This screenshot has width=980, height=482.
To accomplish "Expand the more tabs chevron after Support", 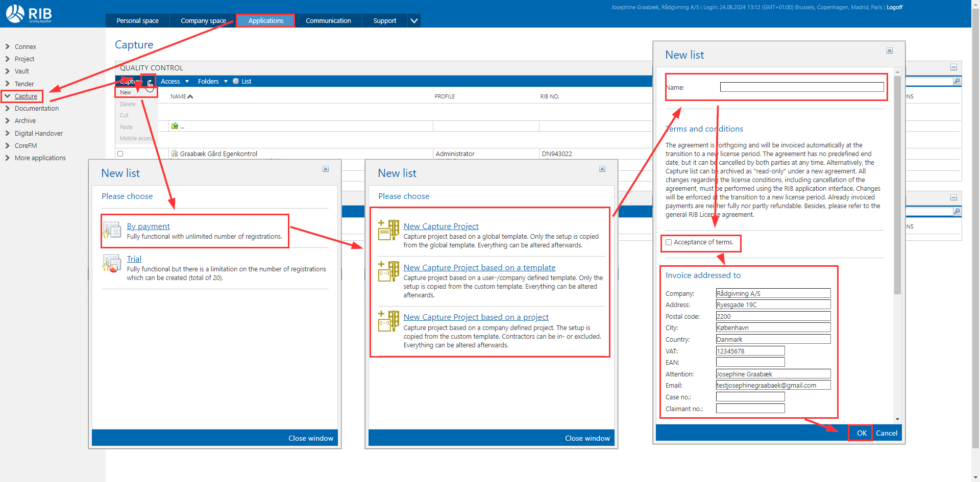I will (x=414, y=21).
